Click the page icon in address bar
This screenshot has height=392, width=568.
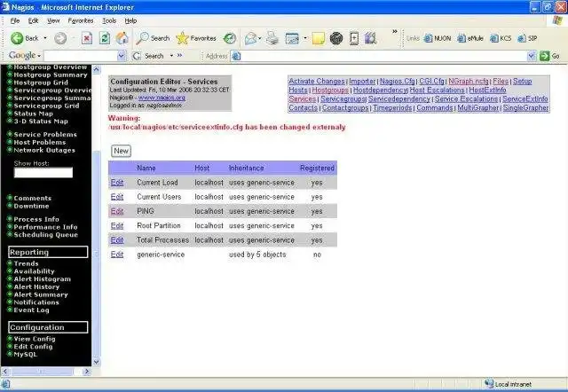coord(236,56)
